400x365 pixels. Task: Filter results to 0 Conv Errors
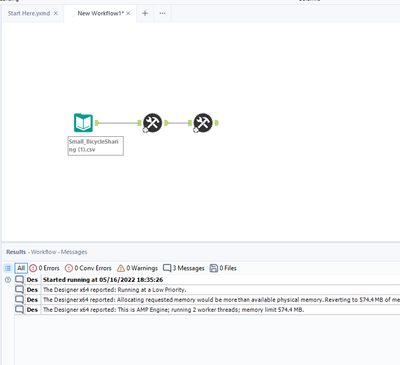point(88,268)
